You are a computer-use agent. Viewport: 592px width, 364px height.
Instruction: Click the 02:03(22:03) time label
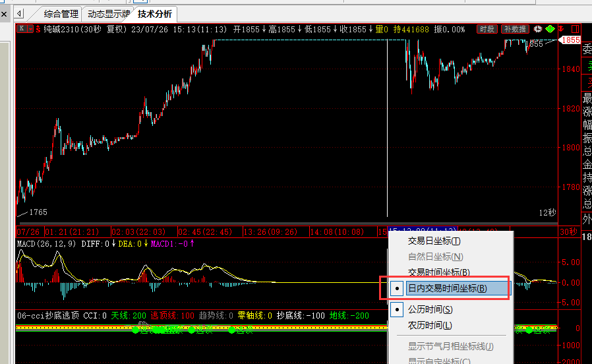coord(138,232)
